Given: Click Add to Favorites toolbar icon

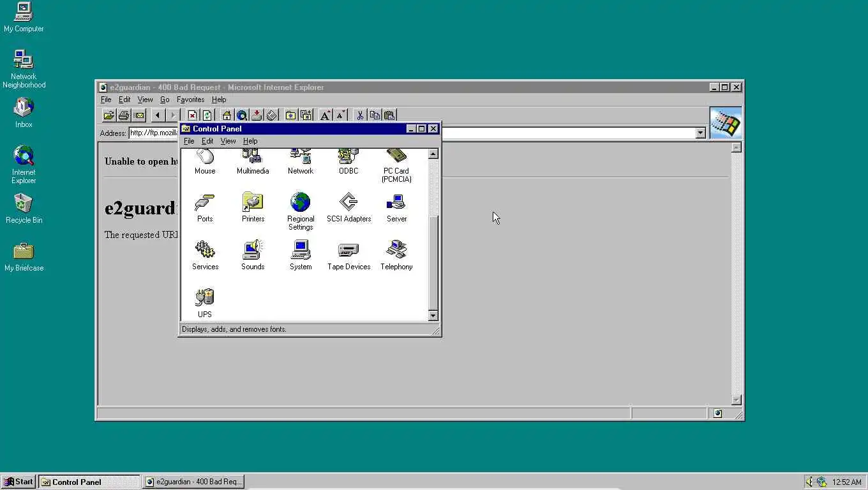Looking at the screenshot, I should pos(306,115).
